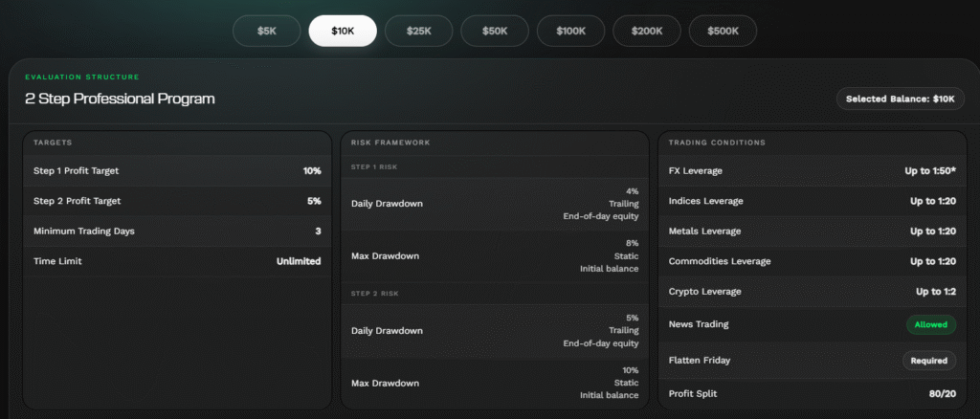Click the 4% daily drawdown value

coord(632,191)
